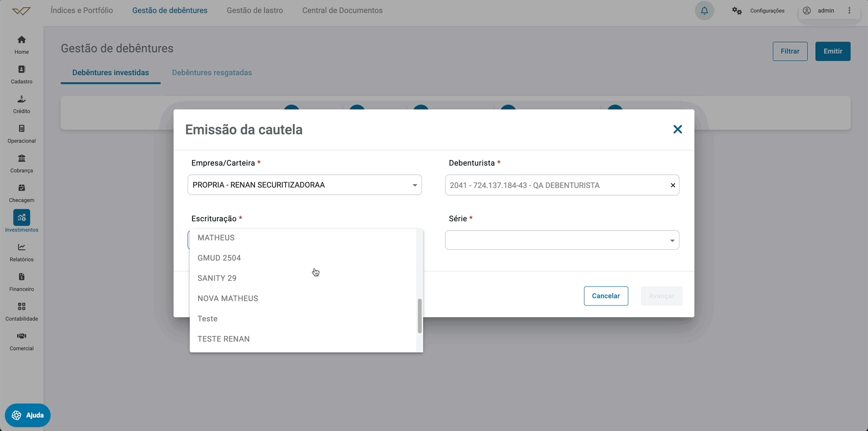Pick NOVA MATHEUS option

coord(303,298)
